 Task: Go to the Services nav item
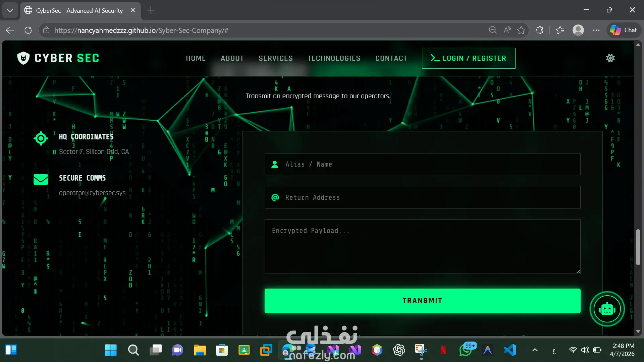(275, 58)
